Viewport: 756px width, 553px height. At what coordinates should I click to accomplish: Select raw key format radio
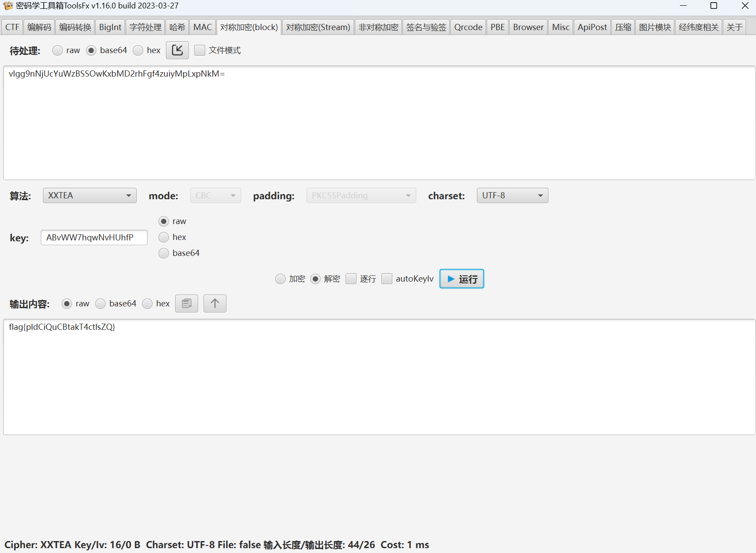click(x=164, y=221)
